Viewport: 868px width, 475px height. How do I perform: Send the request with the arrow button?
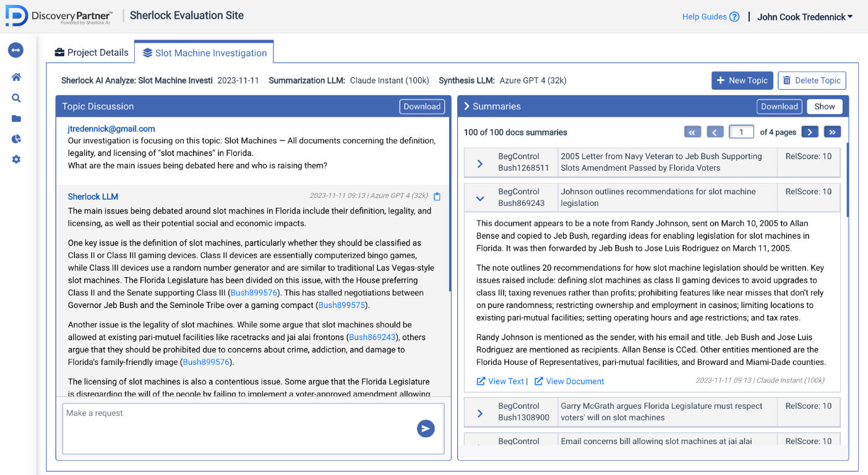coord(426,428)
